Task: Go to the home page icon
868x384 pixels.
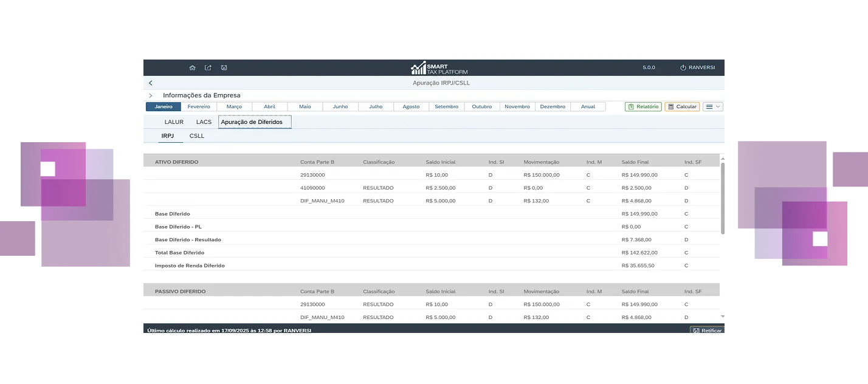Action: tap(193, 67)
